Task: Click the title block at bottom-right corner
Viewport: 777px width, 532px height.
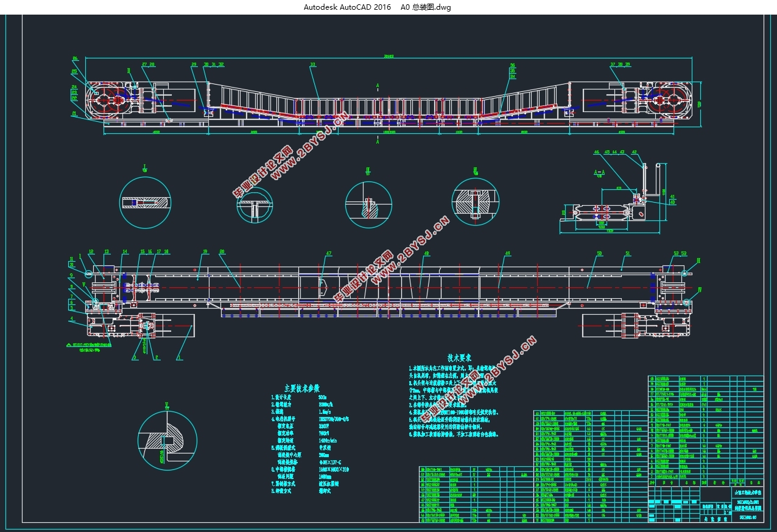Action: (705, 503)
